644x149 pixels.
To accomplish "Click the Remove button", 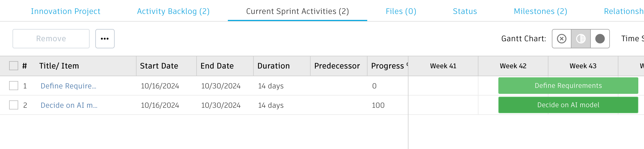I will tap(51, 39).
